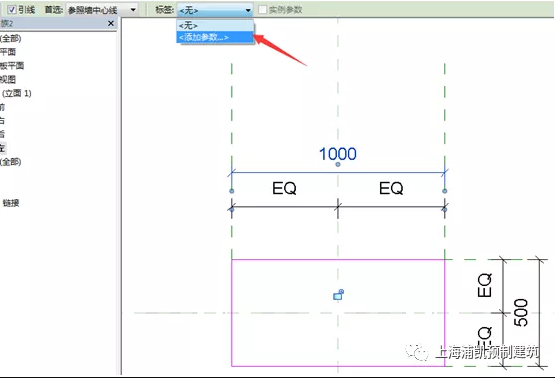
Task: Open the 标签 label combo box
Action: pos(215,10)
